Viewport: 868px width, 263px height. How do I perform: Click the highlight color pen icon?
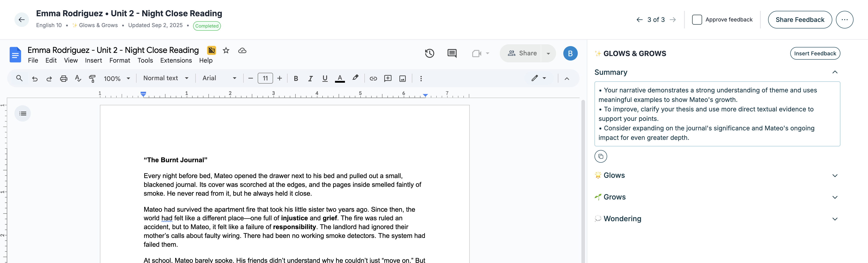coord(355,78)
